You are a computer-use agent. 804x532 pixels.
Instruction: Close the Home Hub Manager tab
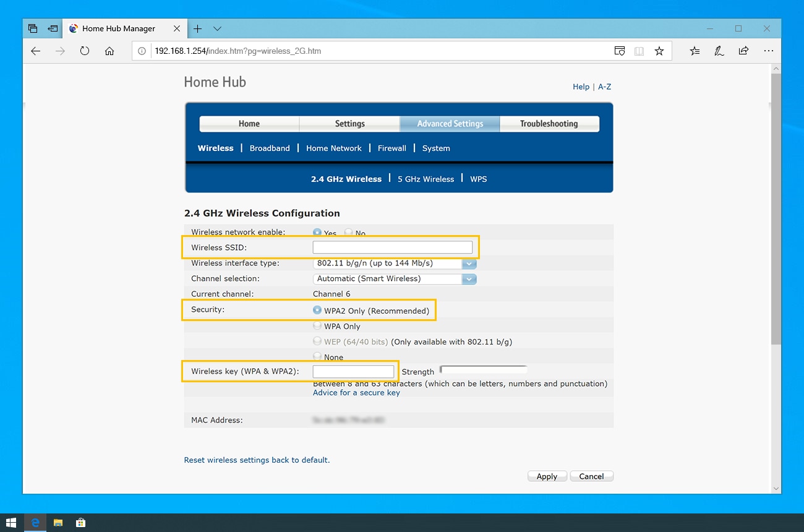coord(177,28)
